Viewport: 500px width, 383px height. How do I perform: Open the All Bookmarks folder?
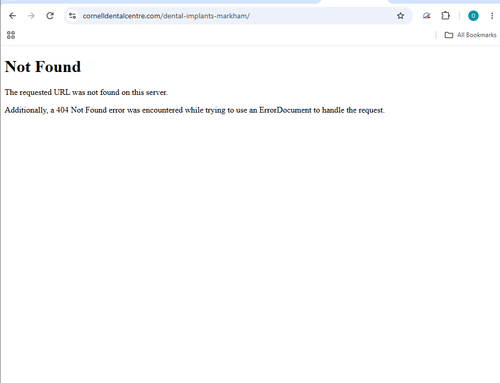[470, 35]
